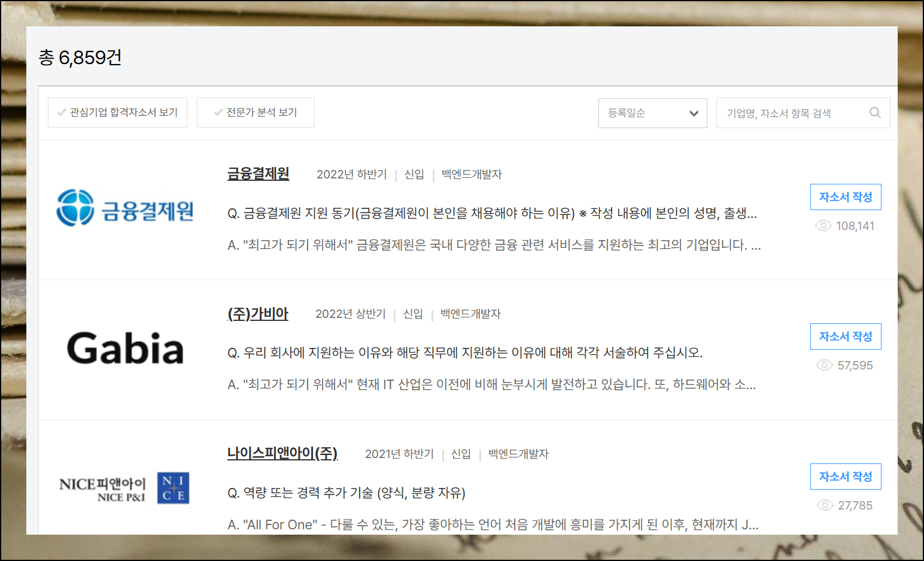Click the Gabia company logo
This screenshot has width=924, height=561.
coord(125,348)
